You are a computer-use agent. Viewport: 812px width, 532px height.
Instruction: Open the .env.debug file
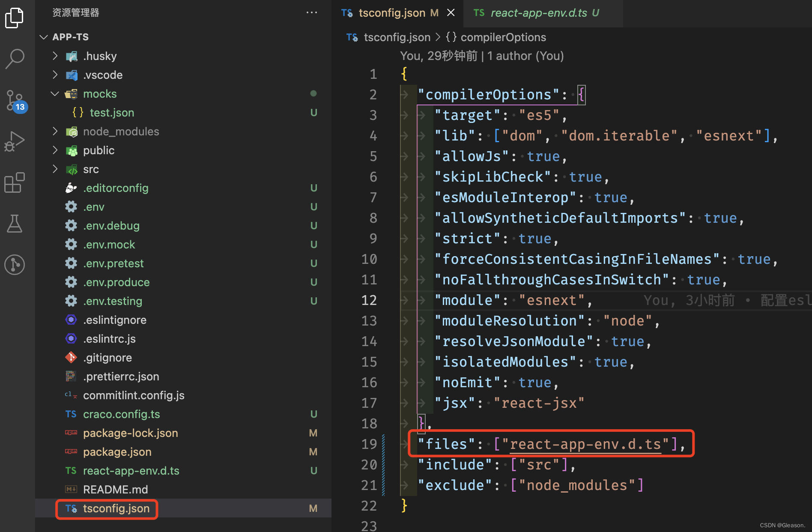(x=183, y=225)
